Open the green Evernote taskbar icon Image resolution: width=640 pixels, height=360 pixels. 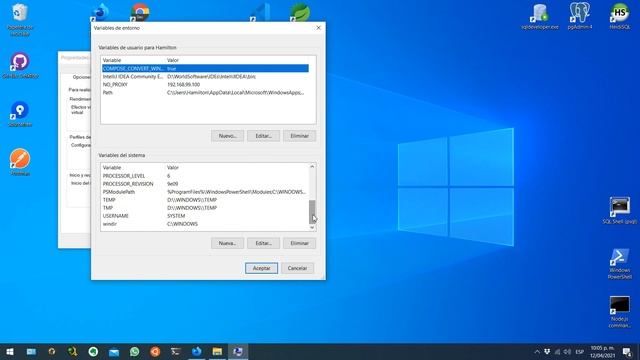[93, 351]
